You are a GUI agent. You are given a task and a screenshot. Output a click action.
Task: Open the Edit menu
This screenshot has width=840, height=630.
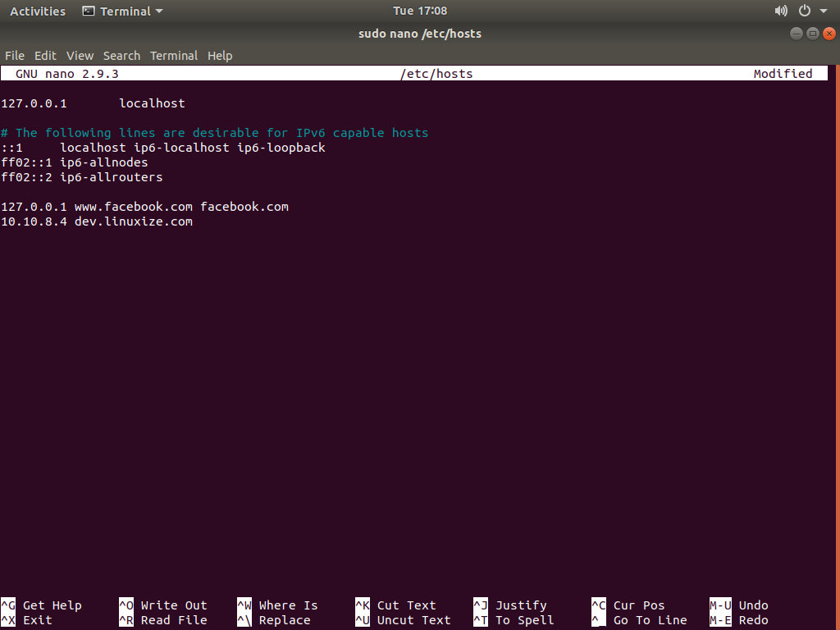point(45,55)
